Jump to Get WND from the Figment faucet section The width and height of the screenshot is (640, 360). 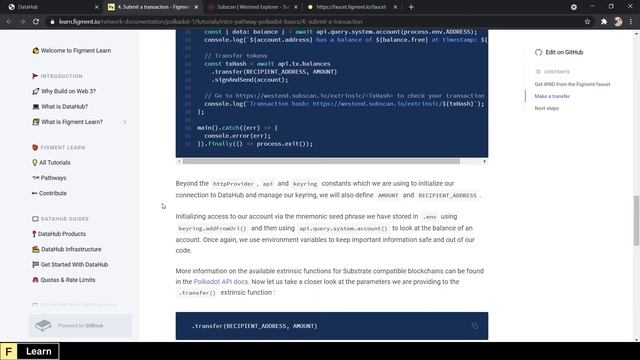[572, 84]
